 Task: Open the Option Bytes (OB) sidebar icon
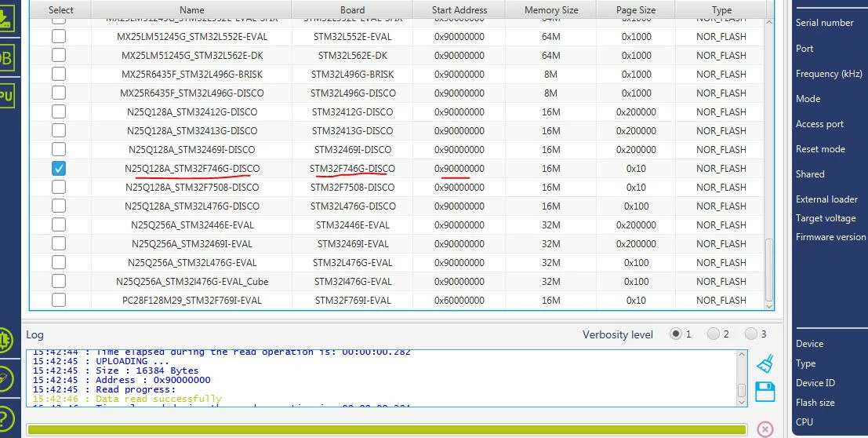[5, 57]
